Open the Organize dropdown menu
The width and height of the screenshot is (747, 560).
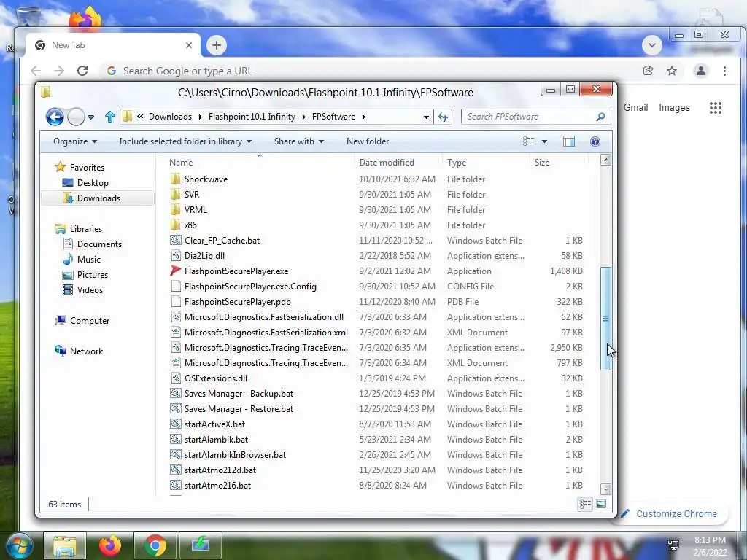(75, 141)
